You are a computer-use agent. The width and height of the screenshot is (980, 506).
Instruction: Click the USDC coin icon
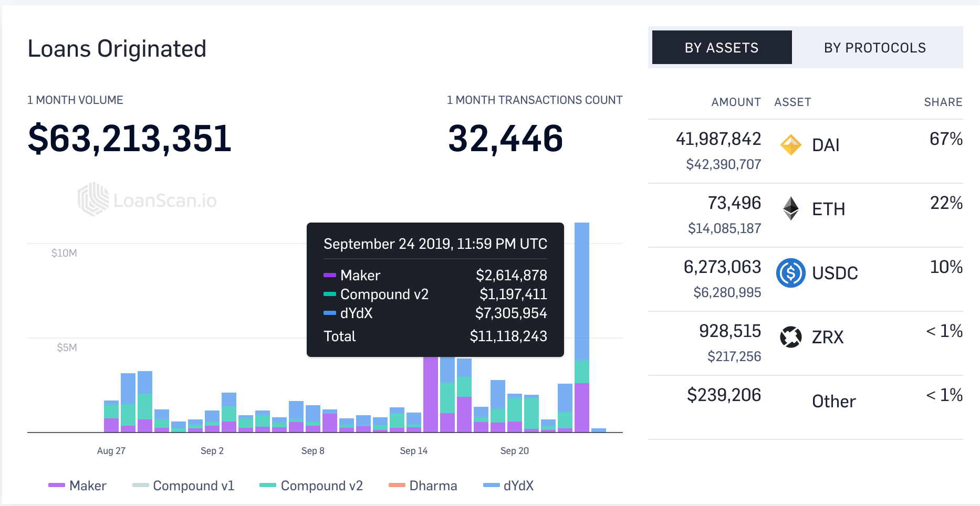[x=791, y=273]
